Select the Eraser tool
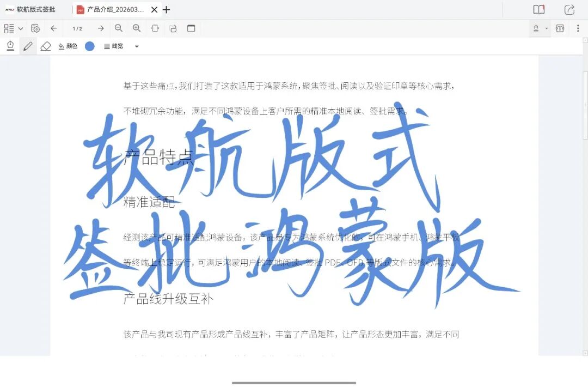 (46, 46)
